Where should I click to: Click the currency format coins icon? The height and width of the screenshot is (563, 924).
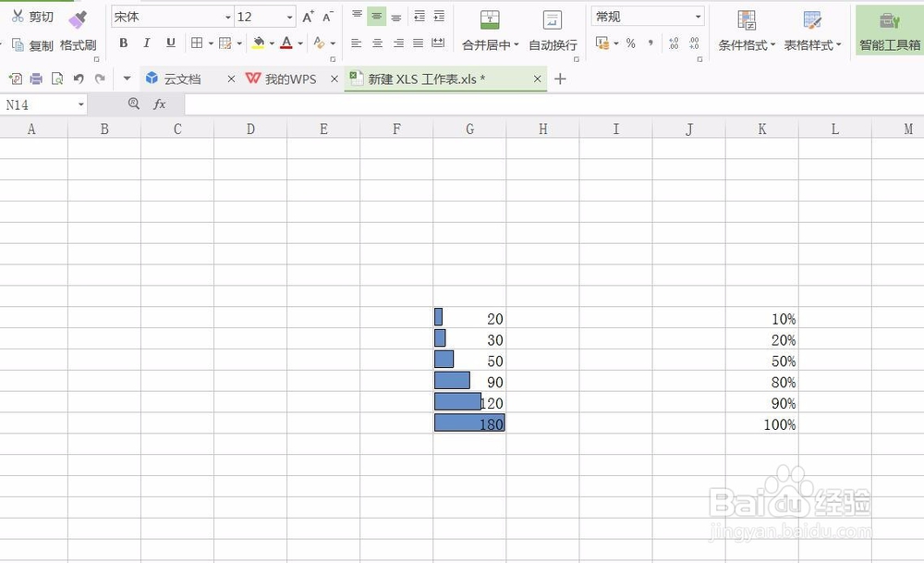[602, 43]
